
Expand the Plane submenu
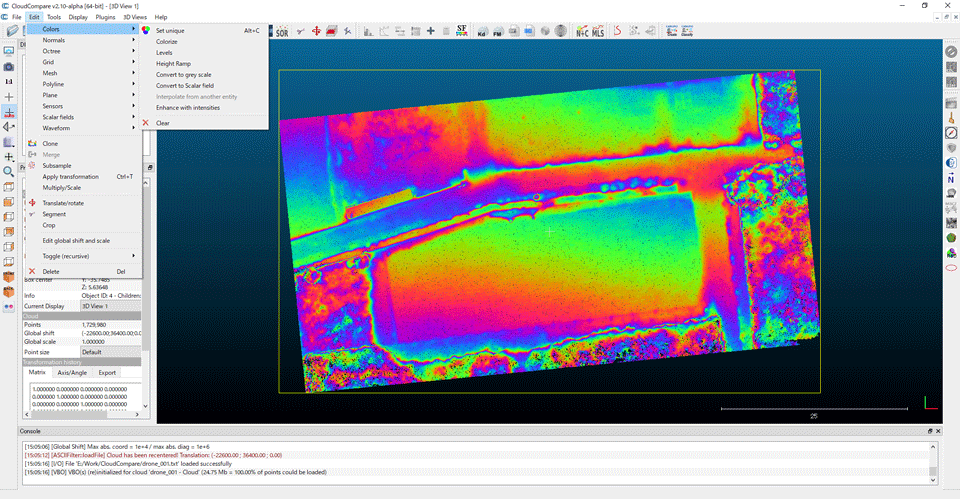83,96
